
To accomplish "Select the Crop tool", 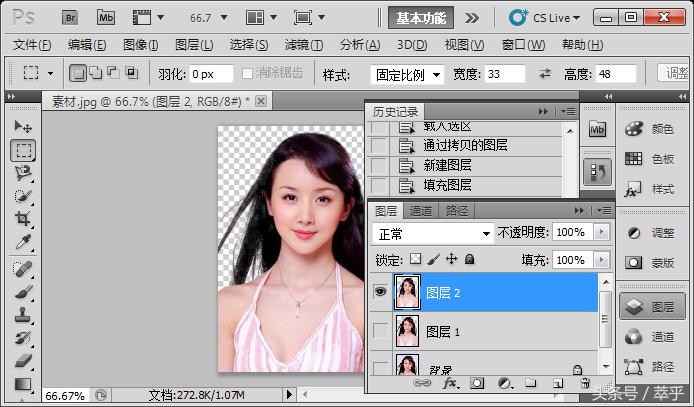I will (23, 219).
